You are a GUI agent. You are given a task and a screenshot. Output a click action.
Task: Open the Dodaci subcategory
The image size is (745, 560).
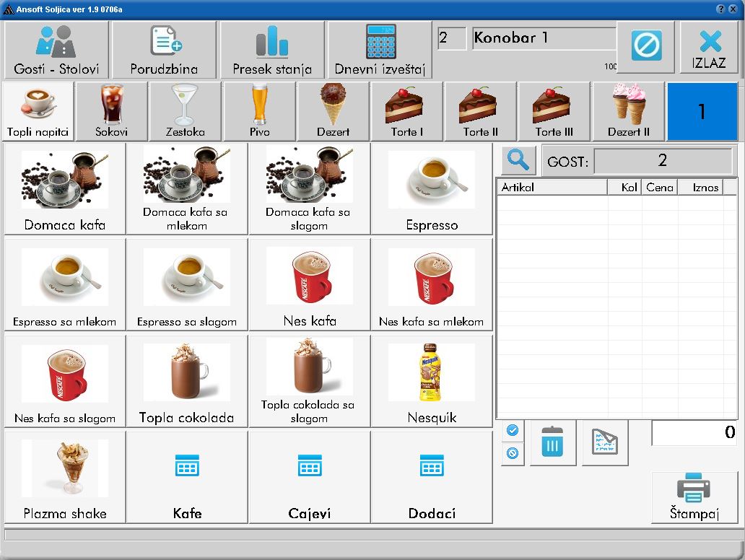[x=432, y=477]
